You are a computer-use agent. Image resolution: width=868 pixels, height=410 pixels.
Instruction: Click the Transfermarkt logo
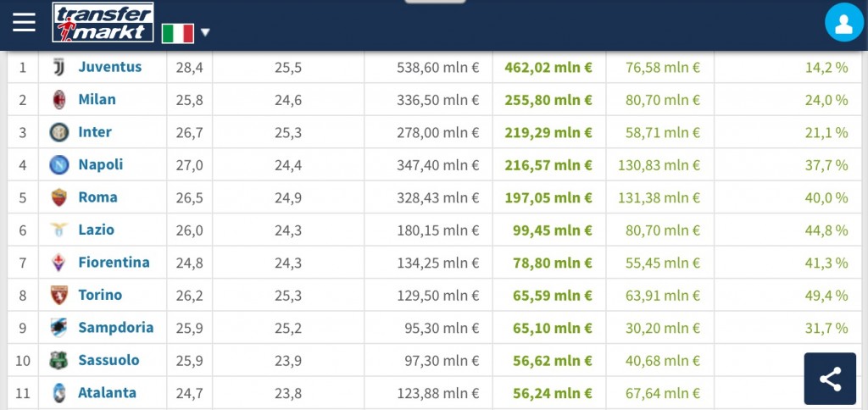103,23
